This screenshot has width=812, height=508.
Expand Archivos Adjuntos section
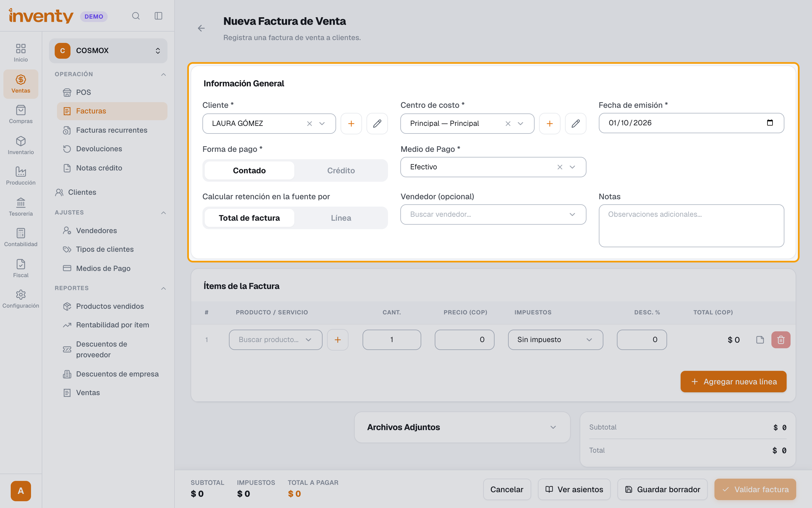click(462, 427)
